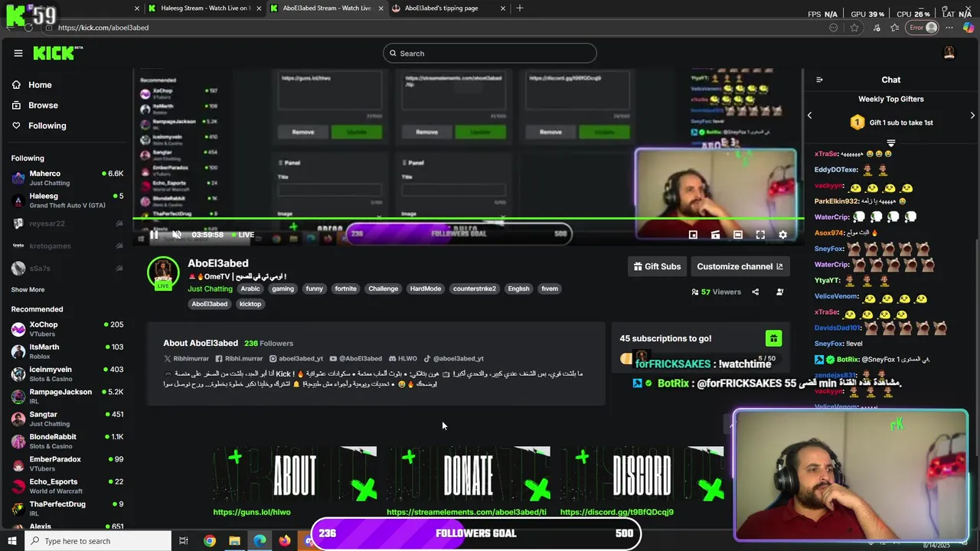This screenshot has height=551, width=980.
Task: Unmute the stream player volume
Action: tap(177, 235)
